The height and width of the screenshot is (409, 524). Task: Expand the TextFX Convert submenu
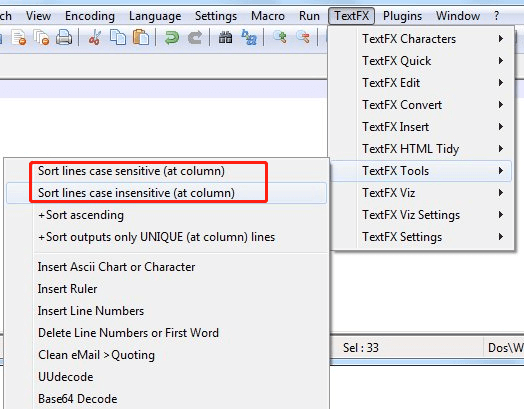pyautogui.click(x=422, y=105)
